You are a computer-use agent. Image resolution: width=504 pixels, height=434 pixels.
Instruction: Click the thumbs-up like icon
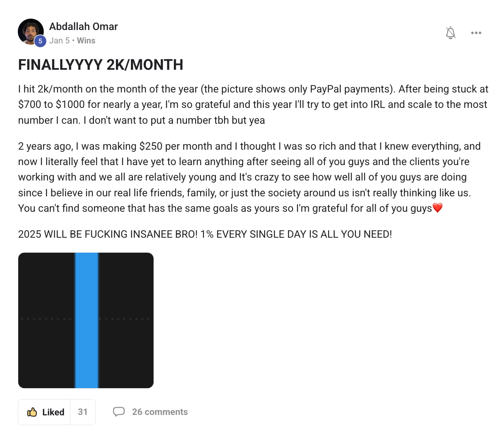(32, 412)
